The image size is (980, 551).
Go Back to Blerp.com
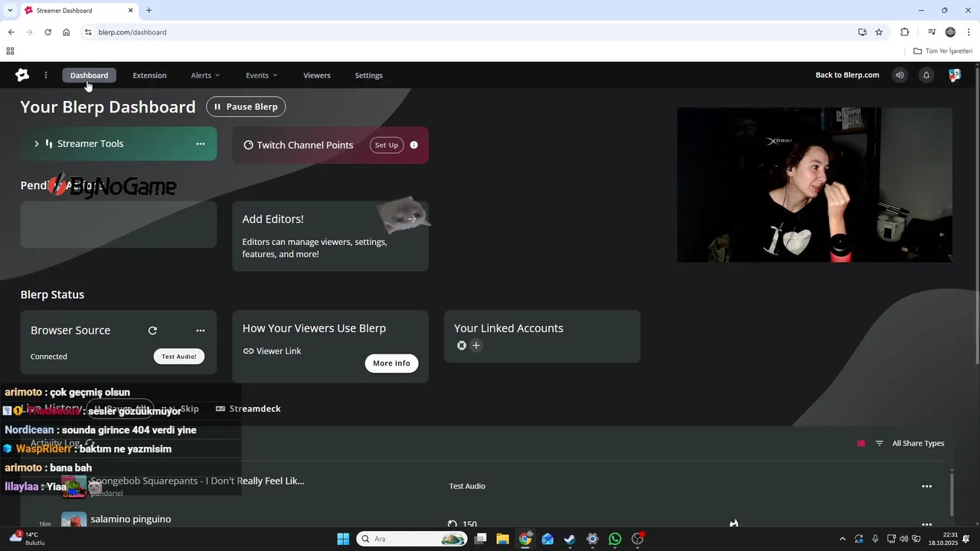[847, 75]
